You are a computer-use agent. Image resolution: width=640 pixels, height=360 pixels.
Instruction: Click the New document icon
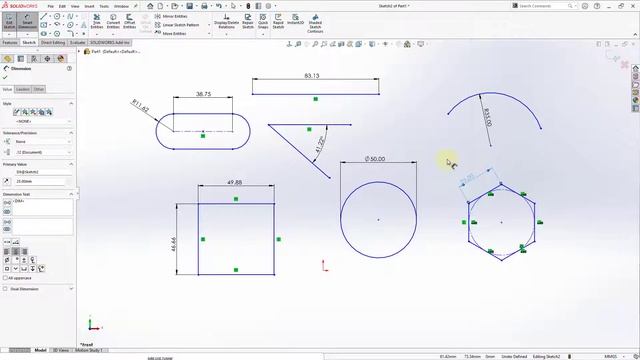point(160,6)
